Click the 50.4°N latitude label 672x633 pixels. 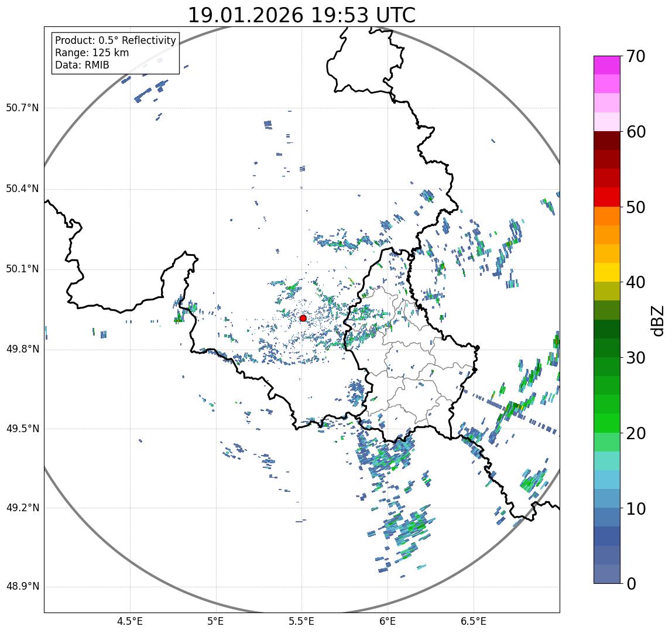click(22, 189)
